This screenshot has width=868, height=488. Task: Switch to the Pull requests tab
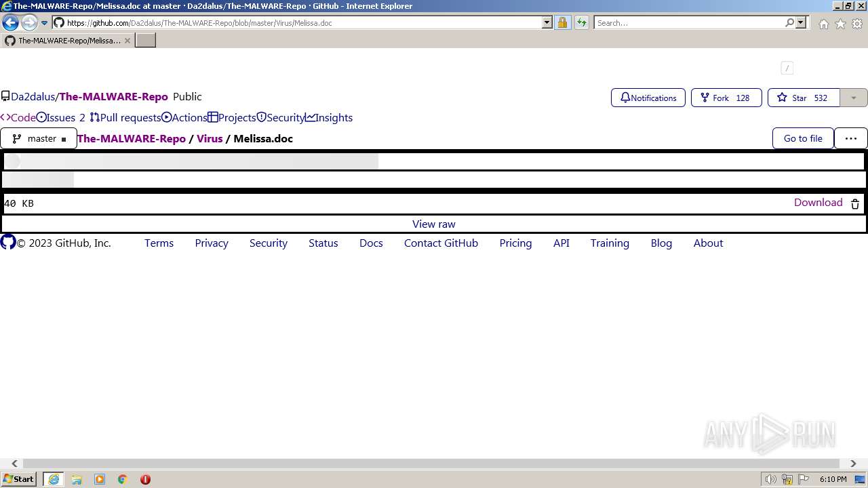click(125, 118)
